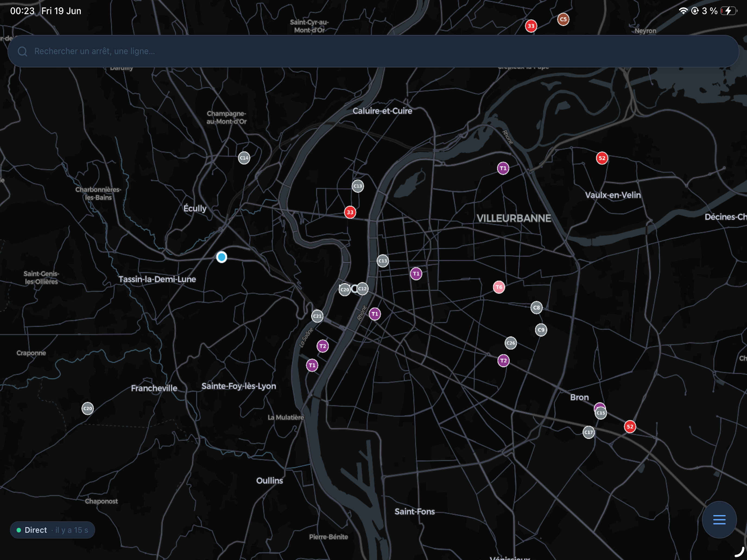The image size is (747, 560).
Task: Tap the 'Fri 19 Jun' date
Action: 61,11
